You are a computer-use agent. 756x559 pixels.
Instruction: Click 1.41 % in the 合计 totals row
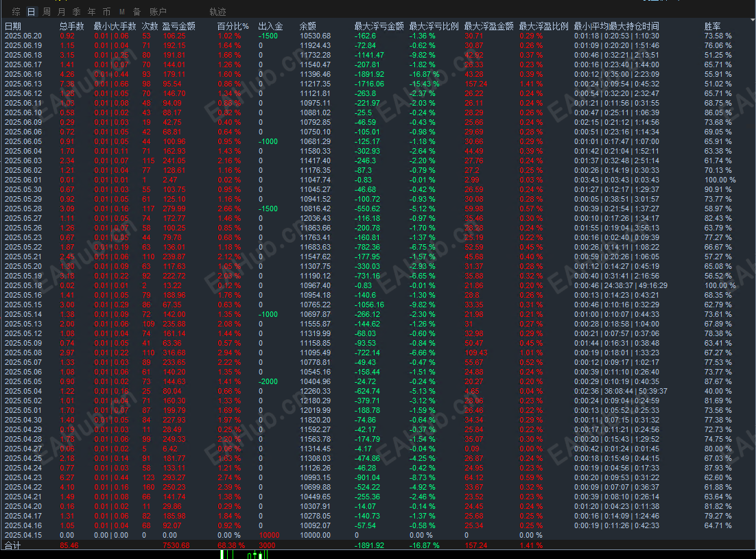(531, 545)
